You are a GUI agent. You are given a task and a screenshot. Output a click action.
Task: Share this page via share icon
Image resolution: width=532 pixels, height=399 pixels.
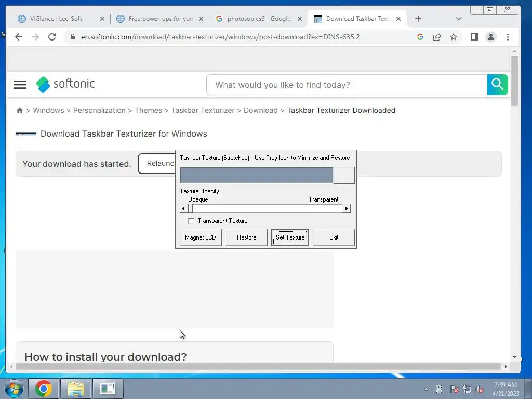(436, 37)
